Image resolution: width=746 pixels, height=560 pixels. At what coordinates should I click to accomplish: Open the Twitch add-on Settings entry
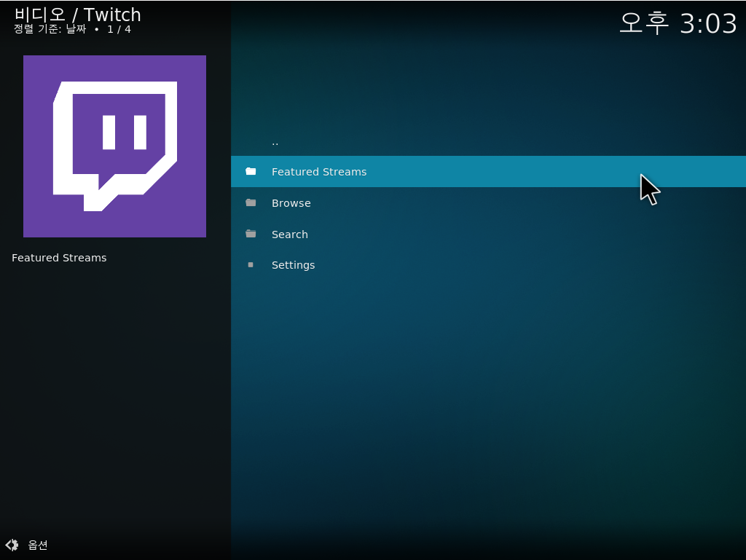pos(293,265)
